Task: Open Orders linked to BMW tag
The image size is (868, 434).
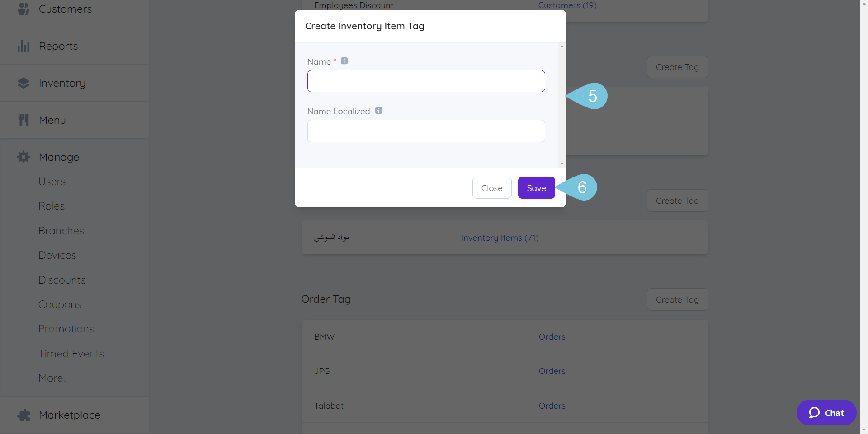Action: [552, 336]
